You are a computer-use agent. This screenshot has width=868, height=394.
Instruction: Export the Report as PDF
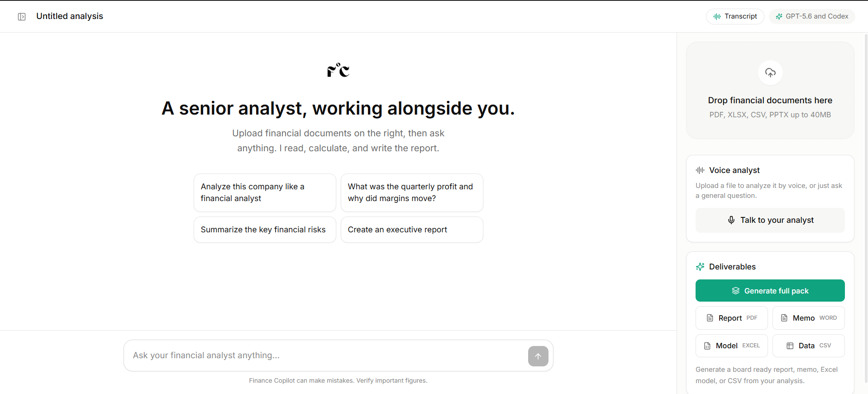pyautogui.click(x=732, y=318)
